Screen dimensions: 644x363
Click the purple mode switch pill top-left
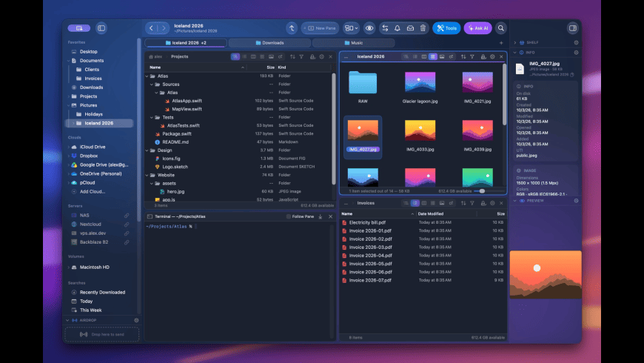(79, 28)
